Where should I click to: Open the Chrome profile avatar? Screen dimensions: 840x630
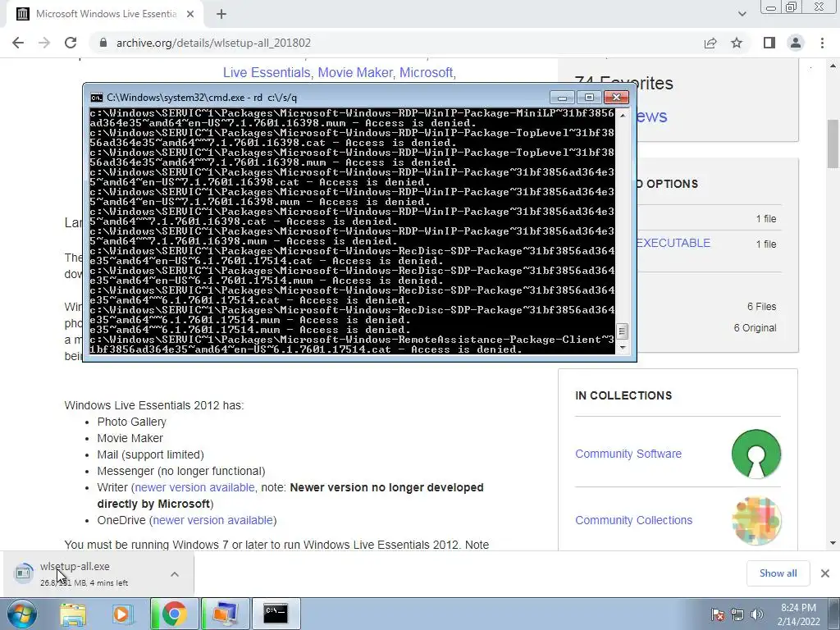tap(796, 43)
